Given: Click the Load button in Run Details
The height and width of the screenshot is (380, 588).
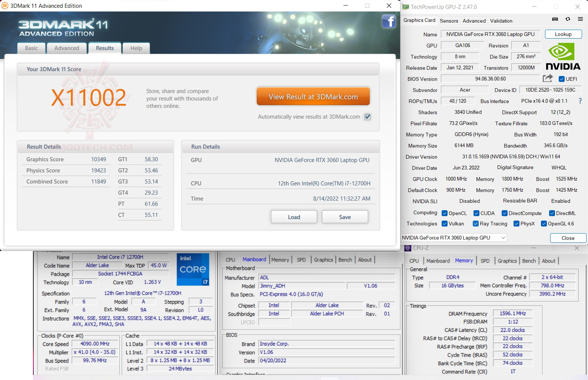Looking at the screenshot, I should coord(294,217).
